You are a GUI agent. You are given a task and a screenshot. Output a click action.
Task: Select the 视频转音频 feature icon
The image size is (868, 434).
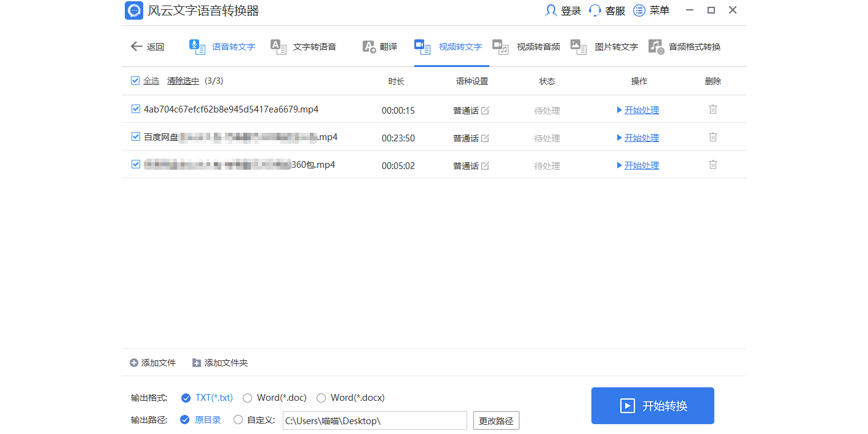coord(500,46)
